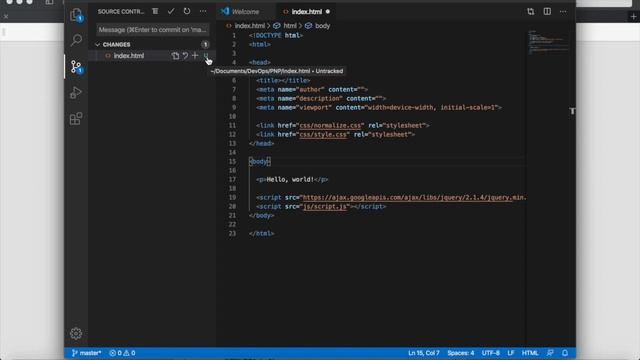Click the css/normalize.css link in code
The width and height of the screenshot is (640, 360).
coord(330,126)
